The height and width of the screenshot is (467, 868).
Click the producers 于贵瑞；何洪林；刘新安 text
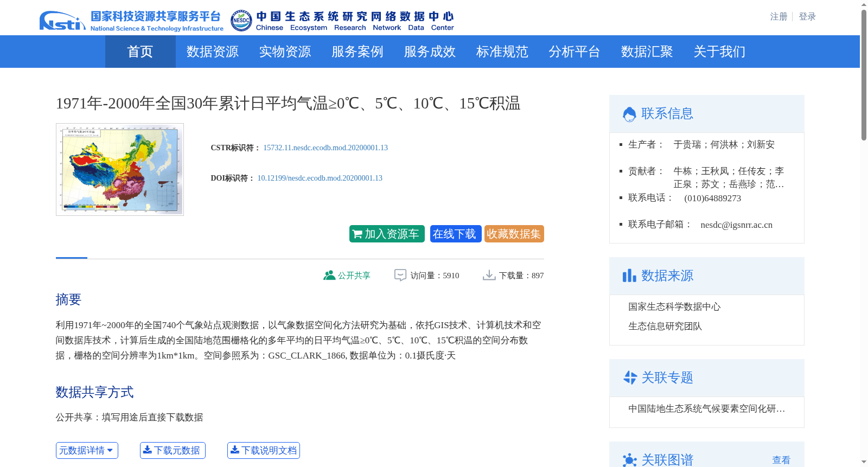point(724,144)
